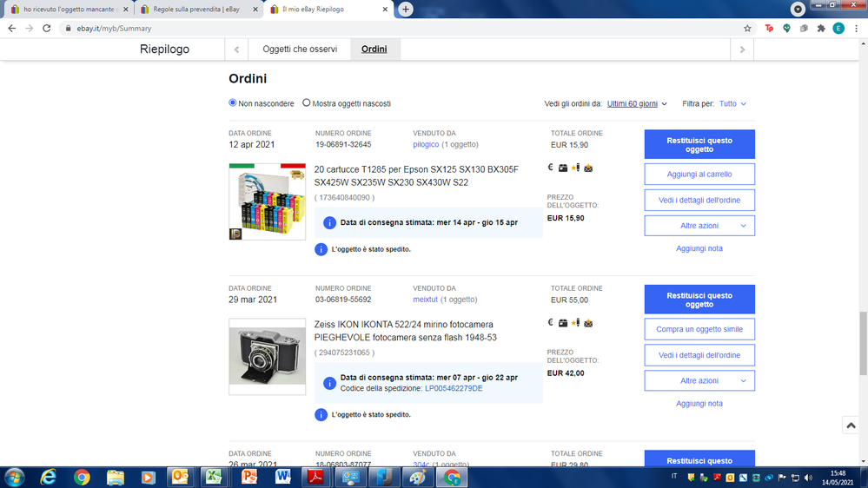Click the address bar URL ebay.it/myb/Summary
Image resolution: width=868 pixels, height=488 pixels.
(114, 28)
